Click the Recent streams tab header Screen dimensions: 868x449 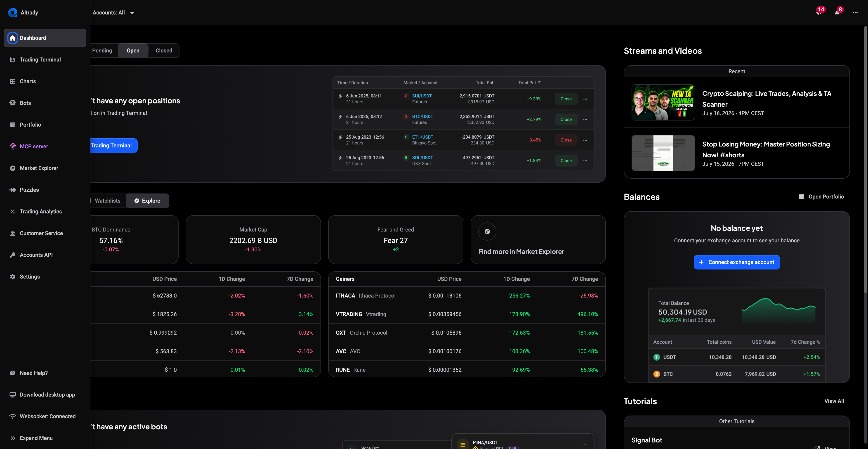737,71
